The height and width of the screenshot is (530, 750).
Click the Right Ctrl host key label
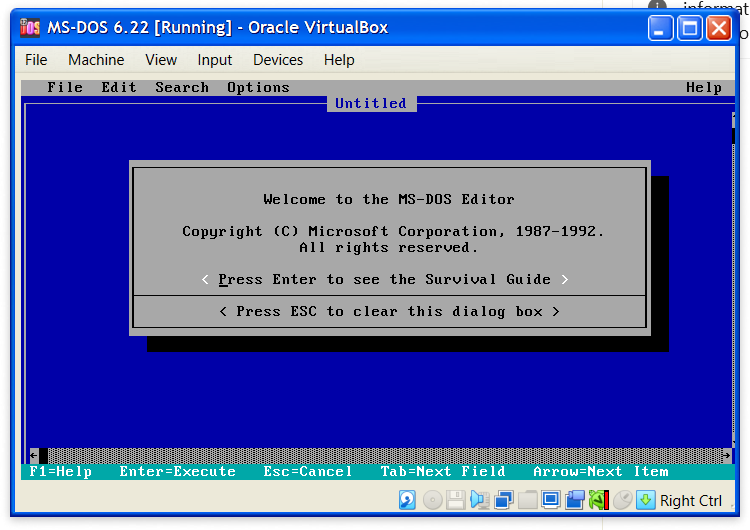(691, 501)
